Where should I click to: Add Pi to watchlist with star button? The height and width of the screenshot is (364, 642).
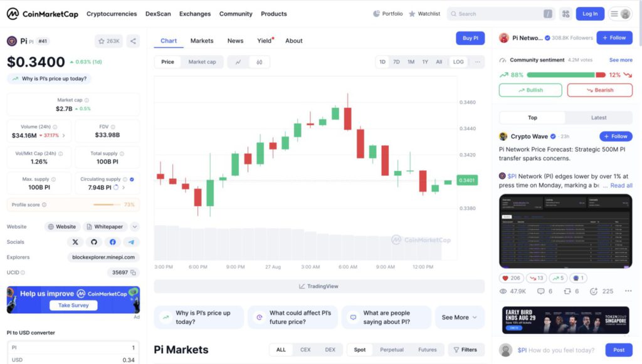pos(109,41)
